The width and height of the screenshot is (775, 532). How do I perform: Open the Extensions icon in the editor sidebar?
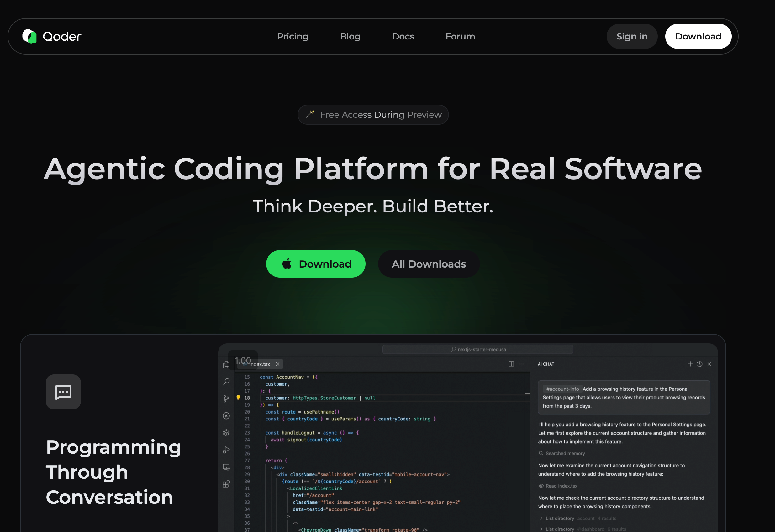226,484
